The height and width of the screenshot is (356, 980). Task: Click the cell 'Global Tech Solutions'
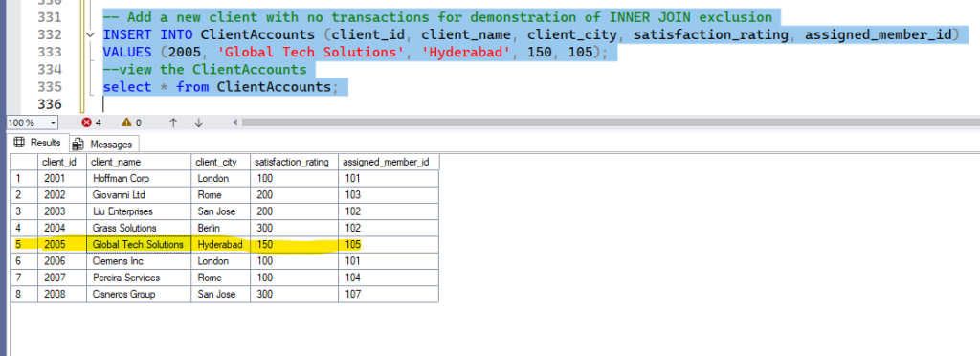click(139, 244)
